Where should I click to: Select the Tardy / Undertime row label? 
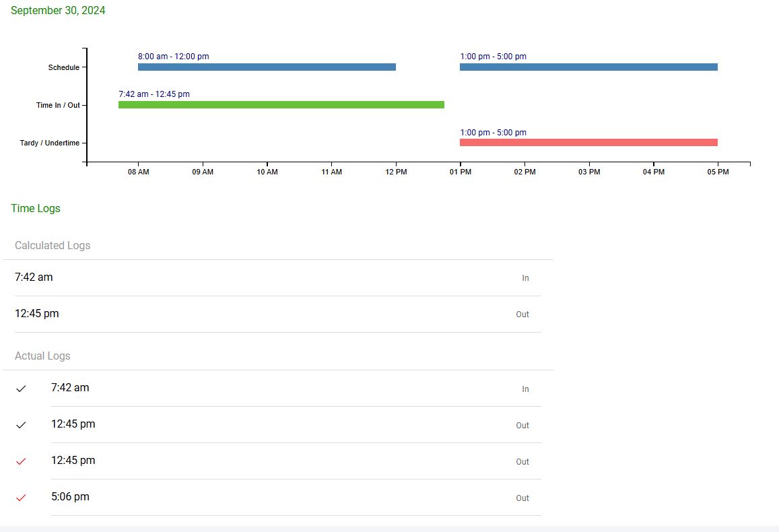pos(49,143)
